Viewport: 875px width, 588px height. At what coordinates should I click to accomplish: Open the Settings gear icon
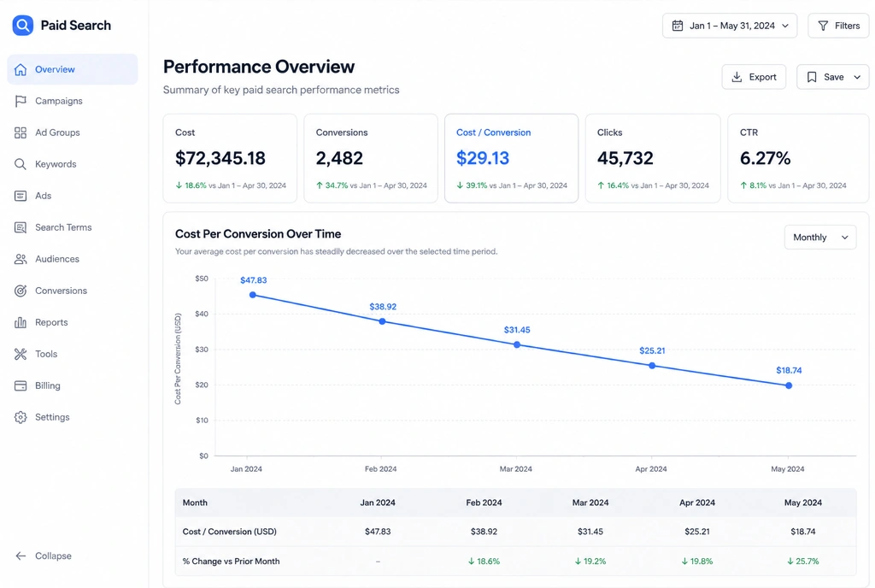coord(21,417)
